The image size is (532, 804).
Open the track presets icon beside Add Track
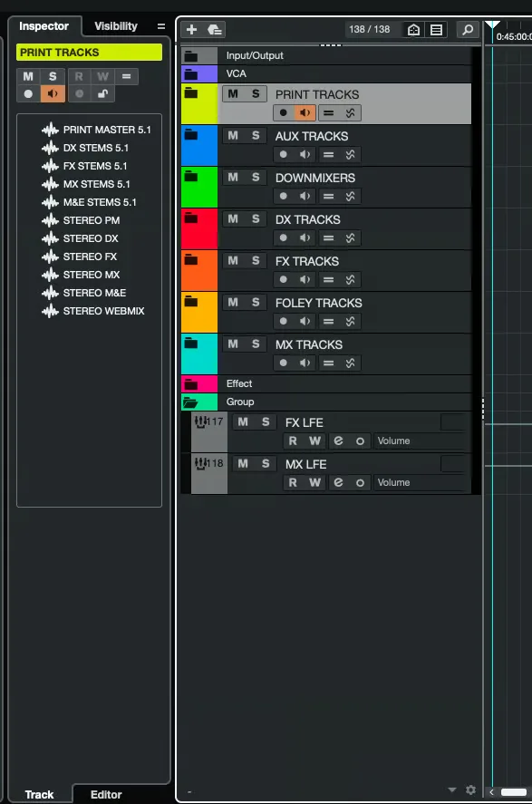pos(215,29)
